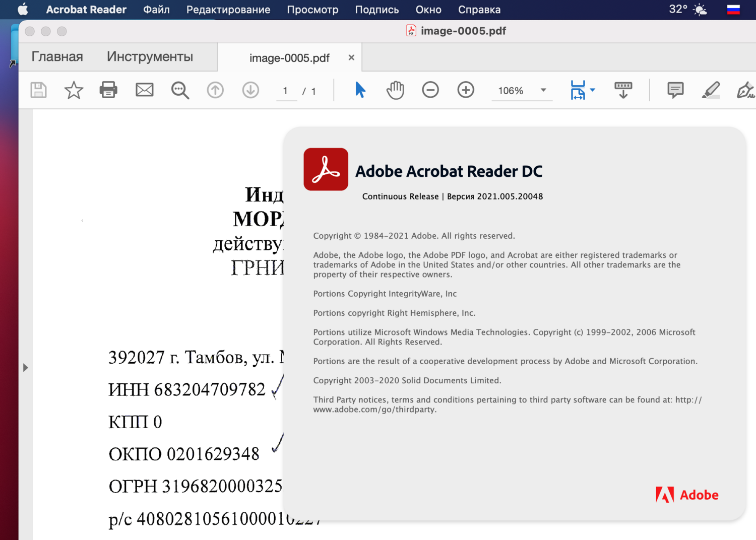Image resolution: width=756 pixels, height=540 pixels.
Task: Open the Файл menu
Action: coord(156,10)
